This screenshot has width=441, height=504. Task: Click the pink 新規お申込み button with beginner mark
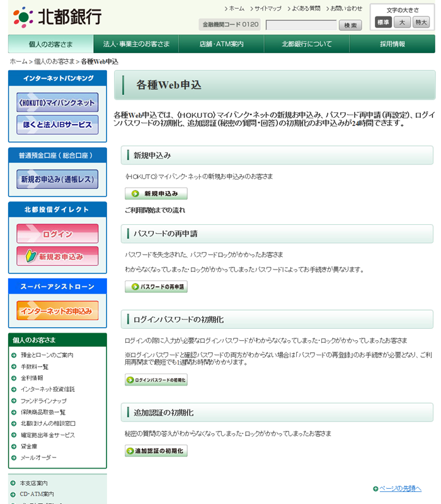click(x=57, y=256)
